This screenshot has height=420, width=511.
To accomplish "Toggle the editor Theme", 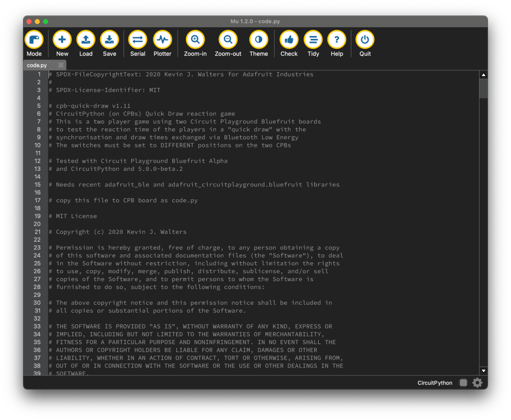I will (x=259, y=40).
